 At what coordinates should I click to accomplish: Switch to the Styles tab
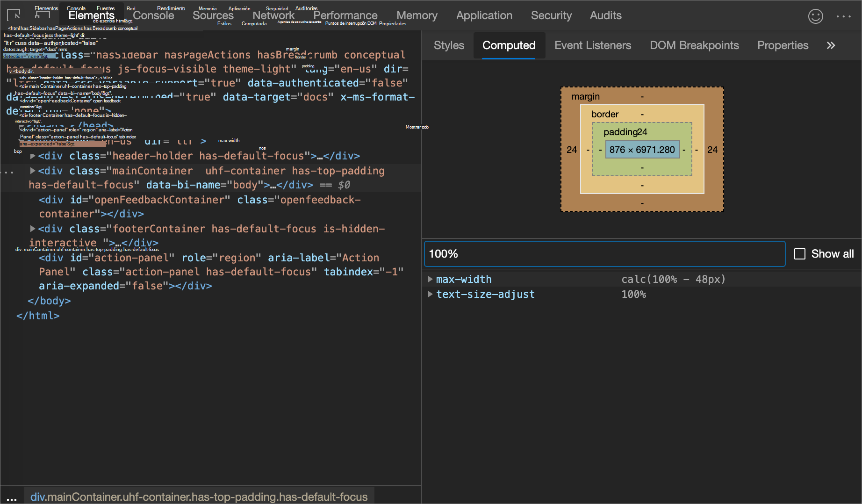tap(449, 45)
